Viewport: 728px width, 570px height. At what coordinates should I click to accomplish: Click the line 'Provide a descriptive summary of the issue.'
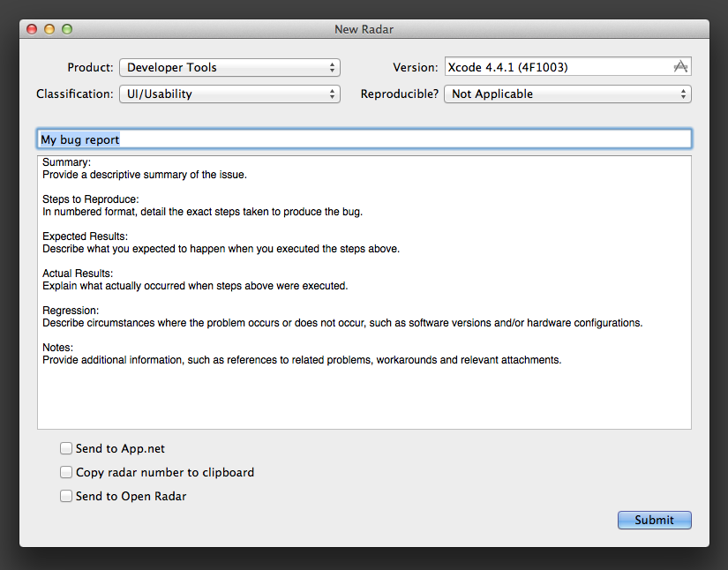[145, 175]
